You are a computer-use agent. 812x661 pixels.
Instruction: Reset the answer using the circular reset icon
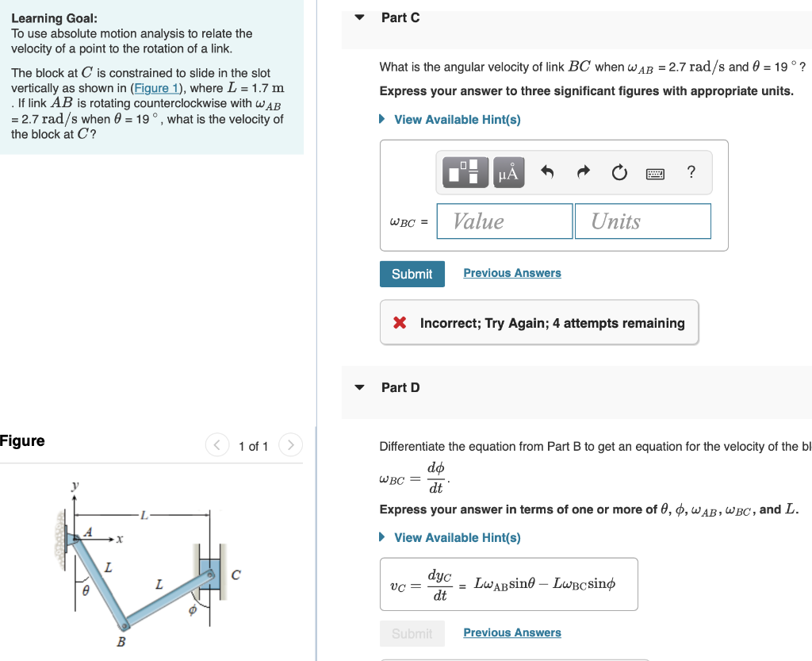click(619, 172)
